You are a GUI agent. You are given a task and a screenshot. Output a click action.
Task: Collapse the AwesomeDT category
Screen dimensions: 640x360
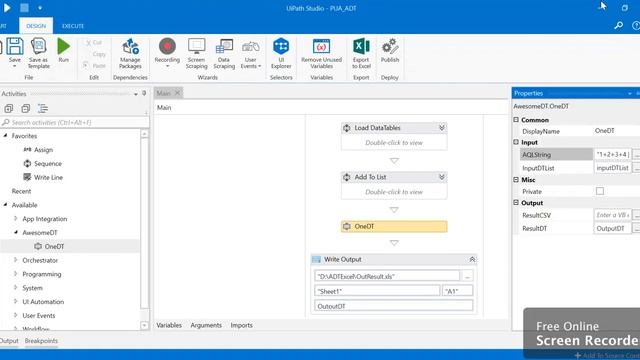click(16, 232)
